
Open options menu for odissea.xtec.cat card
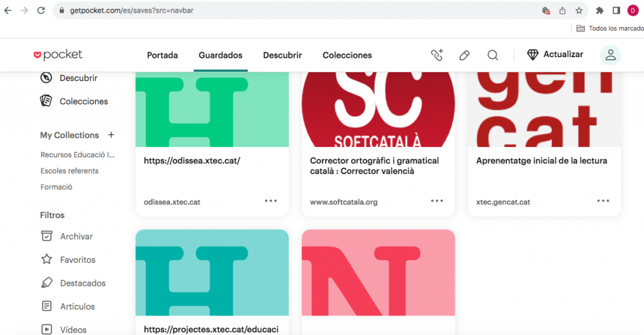coord(271,201)
